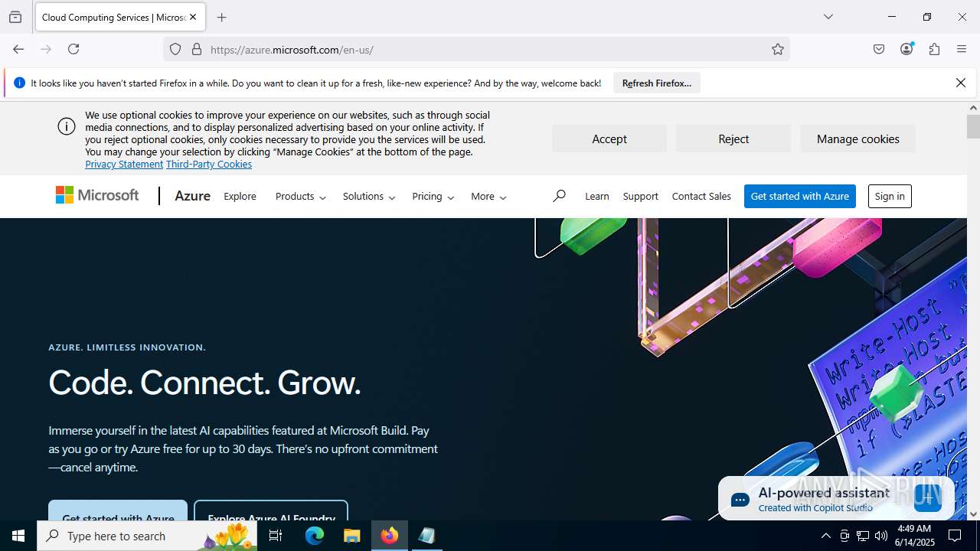This screenshot has height=551, width=980.
Task: Open Explore in Azure navigation
Action: click(x=240, y=196)
